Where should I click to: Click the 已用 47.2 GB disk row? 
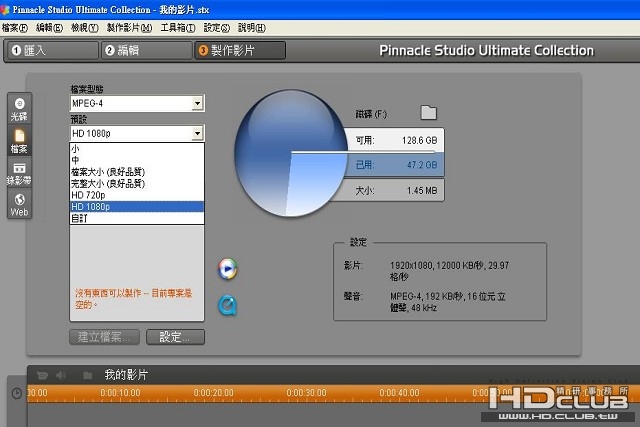(x=394, y=165)
